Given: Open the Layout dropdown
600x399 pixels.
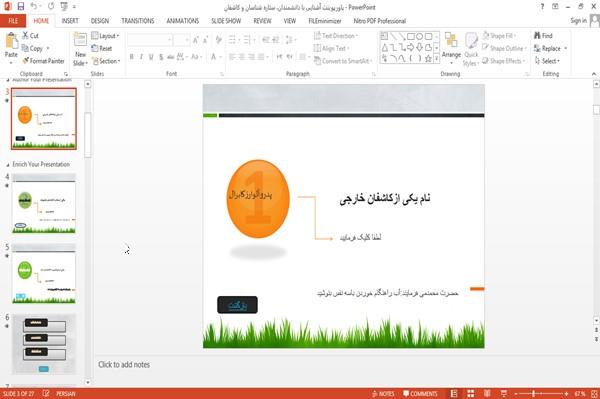Looking at the screenshot, I should click(106, 36).
